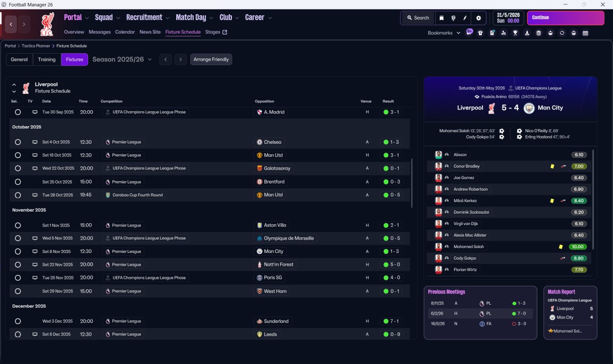Click the trophy icon in bookmarks bar
Screen dimensions: 613x364
click(x=515, y=33)
